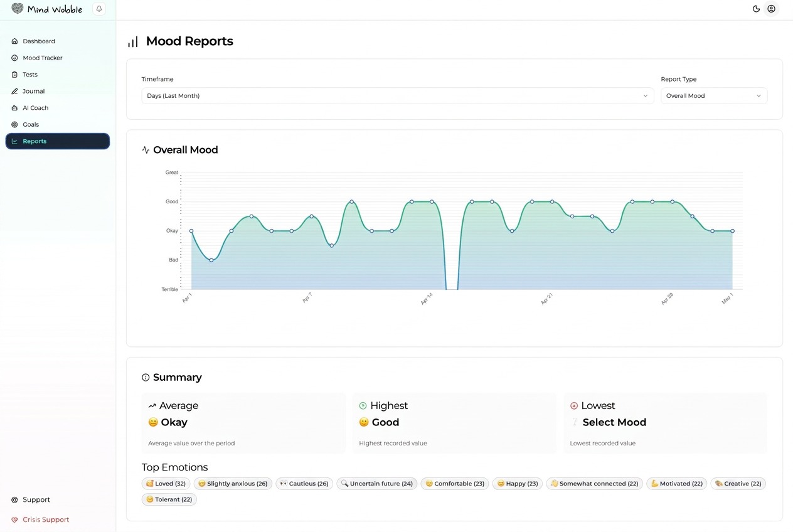Click the Mood Tracker smiley icon
The image size is (793, 532).
(x=14, y=58)
